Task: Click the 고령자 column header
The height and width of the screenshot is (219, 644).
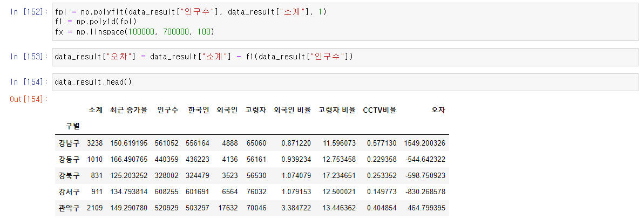Action: [x=256, y=111]
